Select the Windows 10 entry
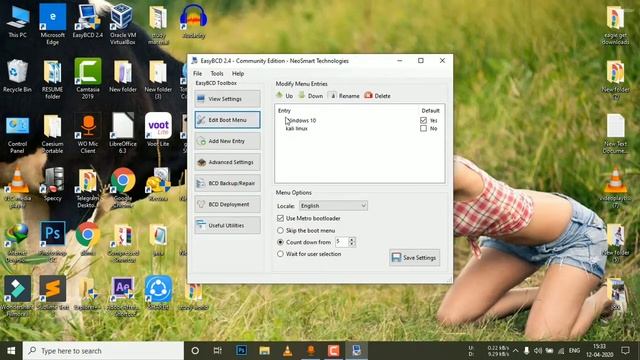Screen dimensions: 640x360 [x=301, y=120]
